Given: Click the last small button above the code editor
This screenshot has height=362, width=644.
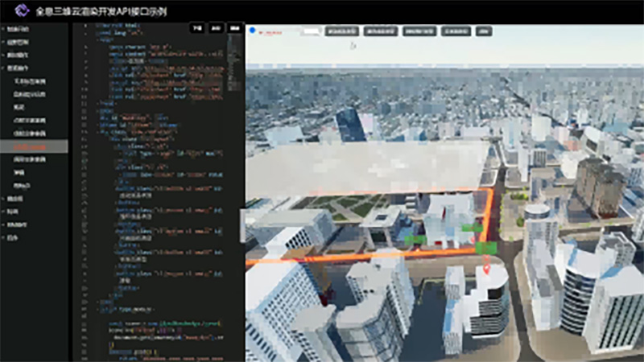Looking at the screenshot, I should (x=235, y=27).
